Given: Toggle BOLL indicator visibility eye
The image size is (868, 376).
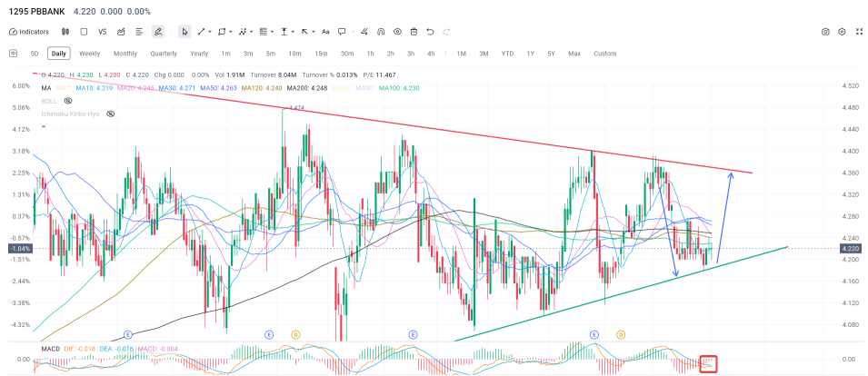Looking at the screenshot, I should 67,102.
